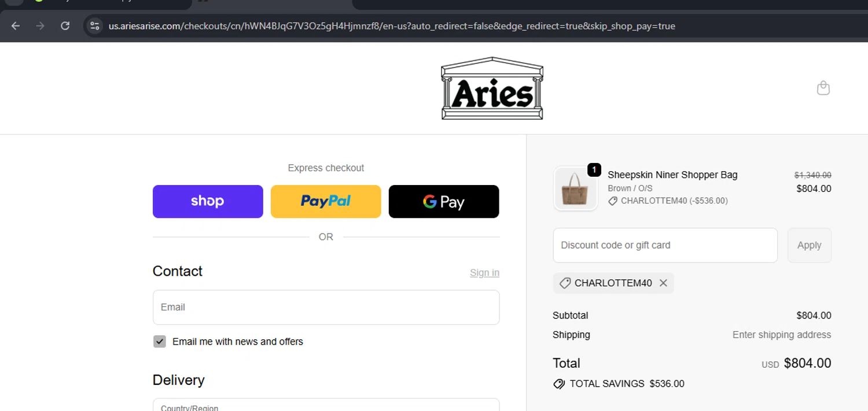Open the Country/Region dropdown
The height and width of the screenshot is (411, 868).
click(326, 405)
